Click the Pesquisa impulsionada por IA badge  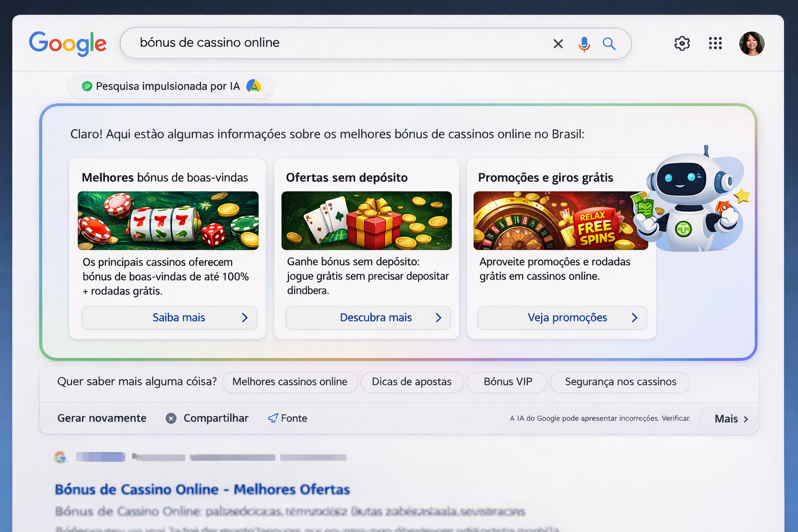(x=171, y=86)
